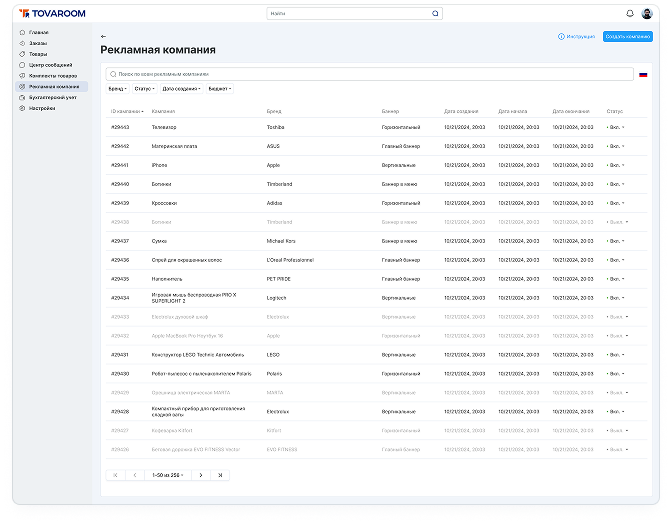Click the Adidas brand cell
This screenshot has height=525, width=672.
(274, 203)
